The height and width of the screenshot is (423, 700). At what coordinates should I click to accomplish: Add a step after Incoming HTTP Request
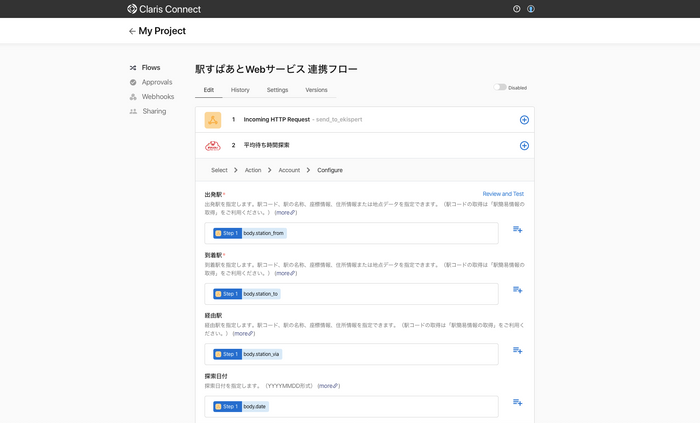(x=524, y=120)
